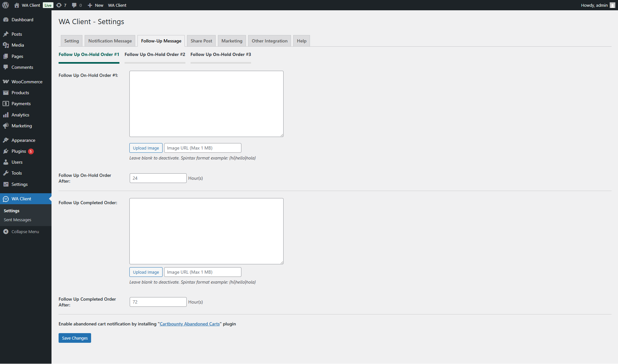
Task: Switch to Notification Message tab
Action: click(110, 41)
